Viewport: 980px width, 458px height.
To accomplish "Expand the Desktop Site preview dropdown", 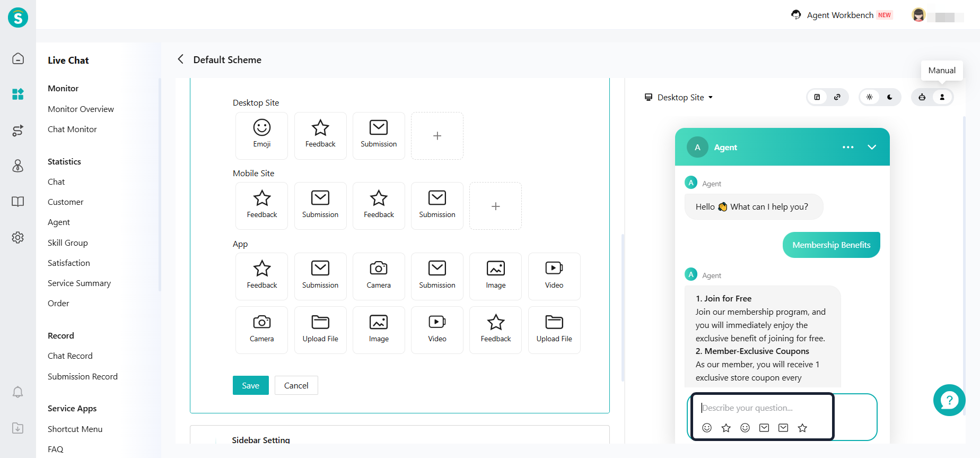I will (679, 97).
